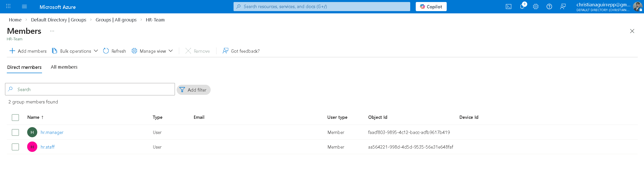Open the notifications bell
This screenshot has height=195, width=644.
tap(522, 7)
